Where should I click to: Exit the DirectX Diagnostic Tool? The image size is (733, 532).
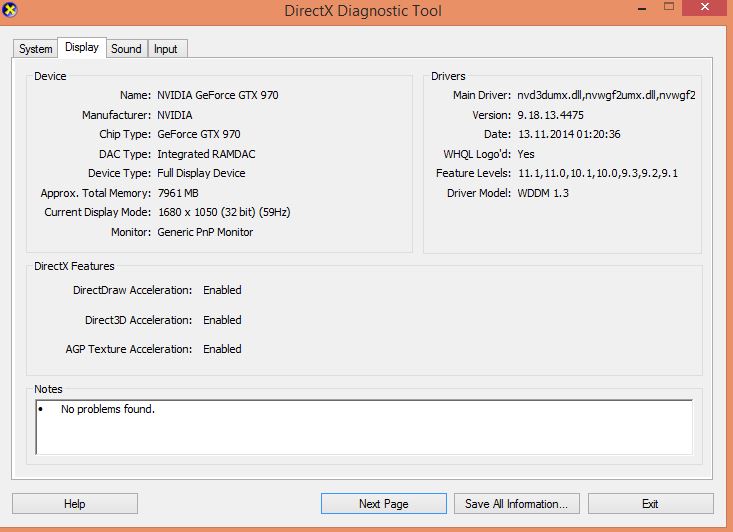coord(650,504)
